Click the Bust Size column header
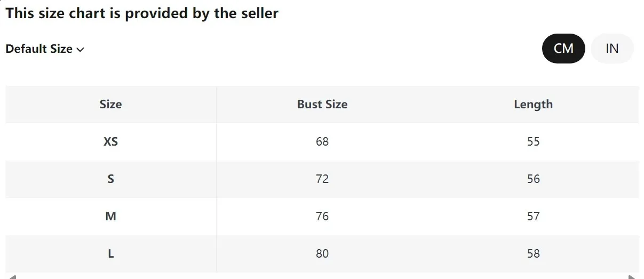The width and height of the screenshot is (644, 279). coord(322,105)
